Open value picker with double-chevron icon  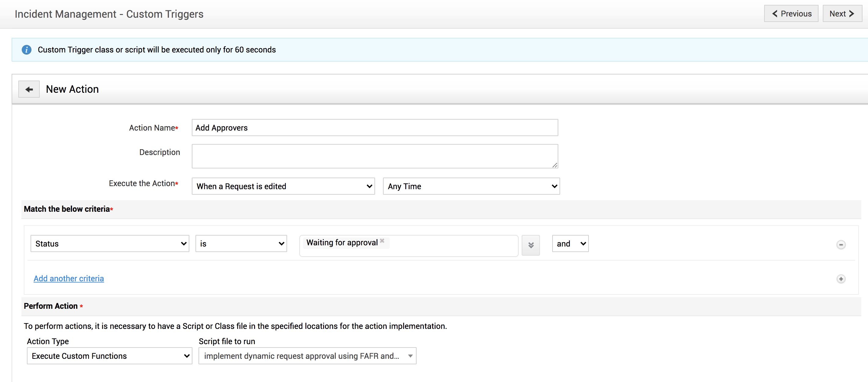click(531, 245)
